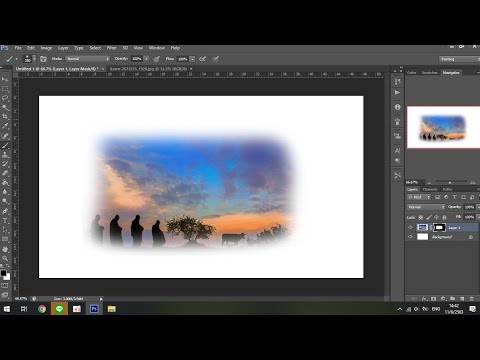Select the Clone Stamp tool
The width and height of the screenshot is (480, 360).
tap(5, 155)
